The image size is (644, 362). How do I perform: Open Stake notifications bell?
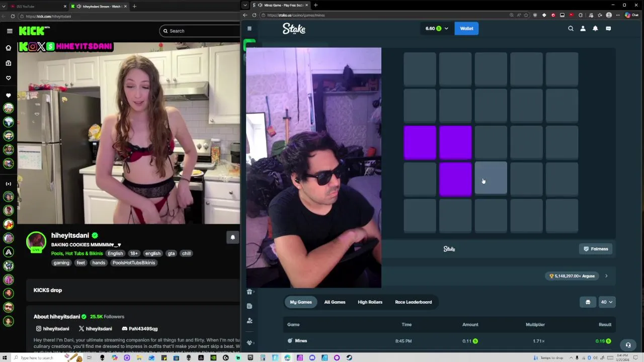(x=595, y=29)
